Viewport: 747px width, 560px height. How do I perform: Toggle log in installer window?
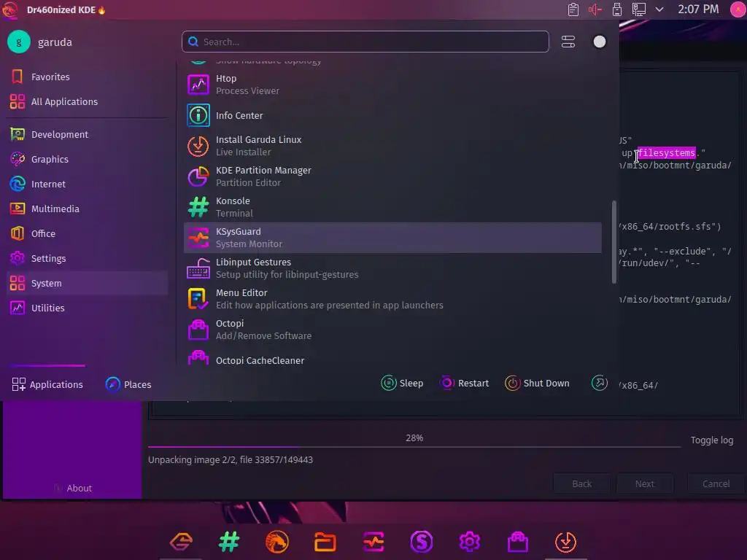[712, 440]
